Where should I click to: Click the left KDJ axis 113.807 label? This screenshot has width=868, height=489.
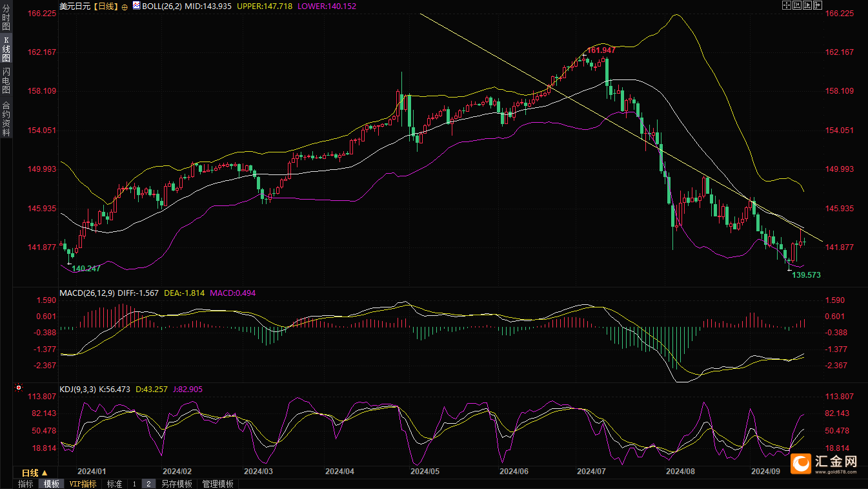[43, 397]
